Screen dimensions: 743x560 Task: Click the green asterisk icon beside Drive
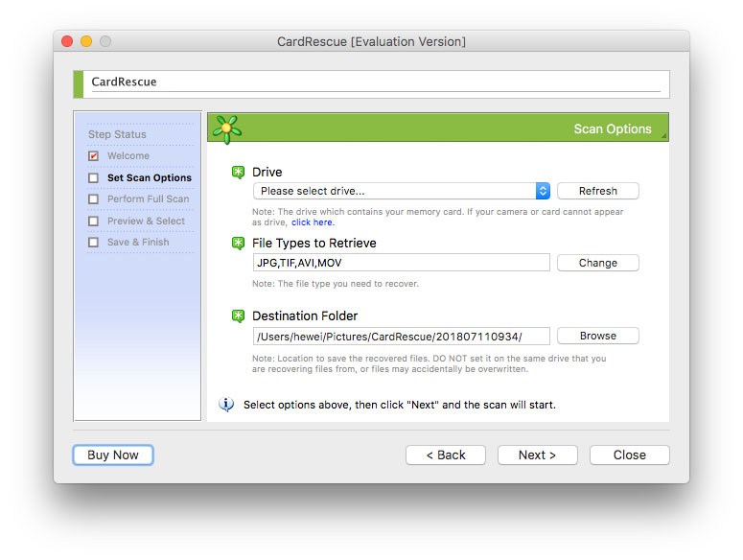click(238, 172)
